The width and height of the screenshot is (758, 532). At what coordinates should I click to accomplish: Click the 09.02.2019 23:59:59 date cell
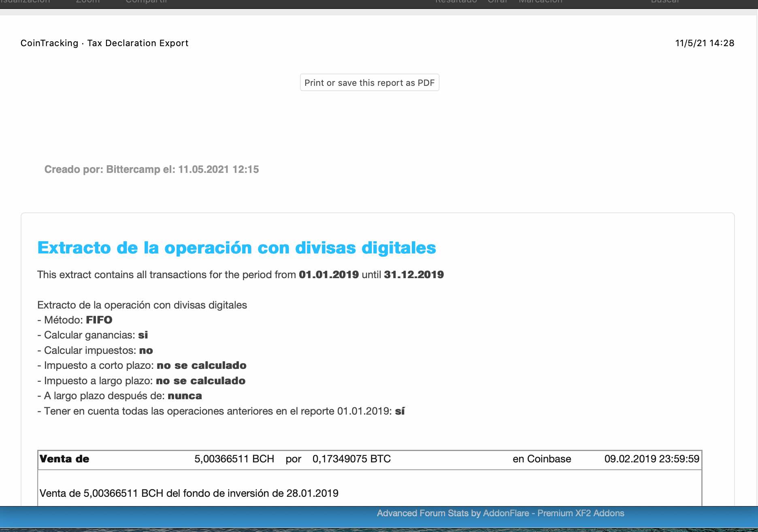click(652, 459)
